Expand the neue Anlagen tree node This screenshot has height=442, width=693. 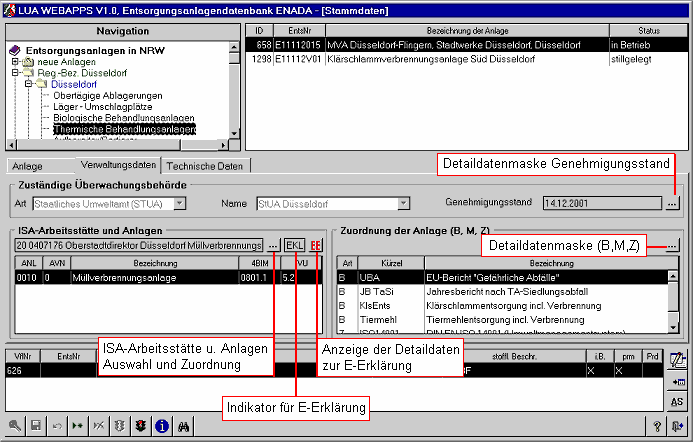[x=16, y=62]
